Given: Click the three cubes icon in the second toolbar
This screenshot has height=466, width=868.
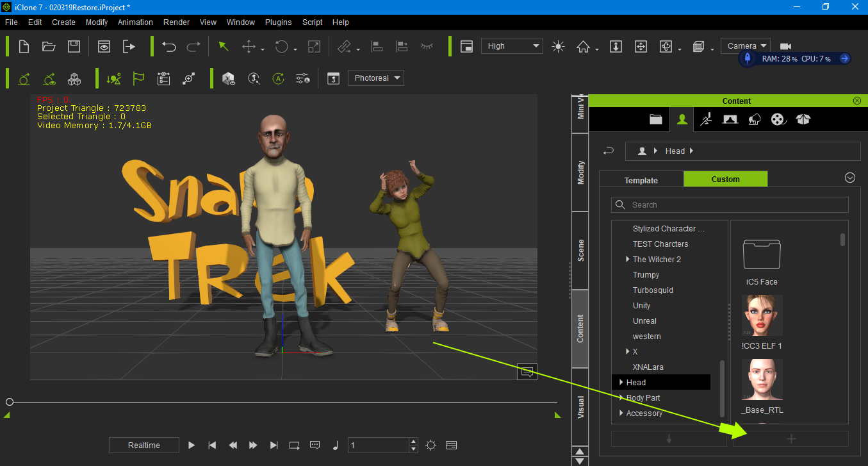Looking at the screenshot, I should 75,79.
